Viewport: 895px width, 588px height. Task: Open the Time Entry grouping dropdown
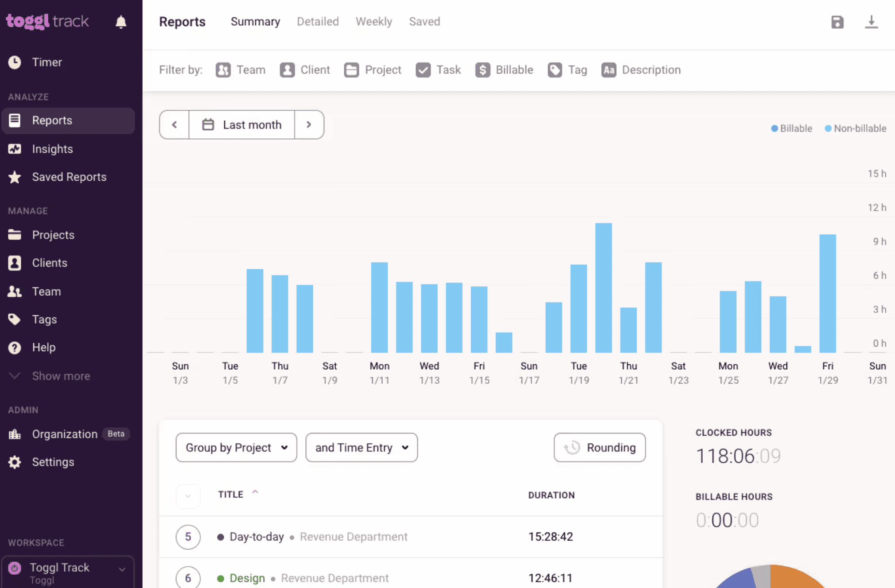(361, 448)
